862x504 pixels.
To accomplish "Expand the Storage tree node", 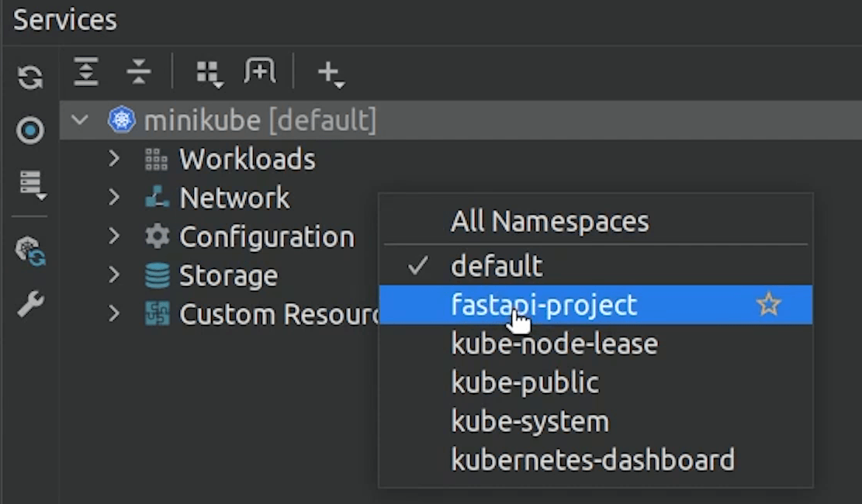I will click(114, 274).
